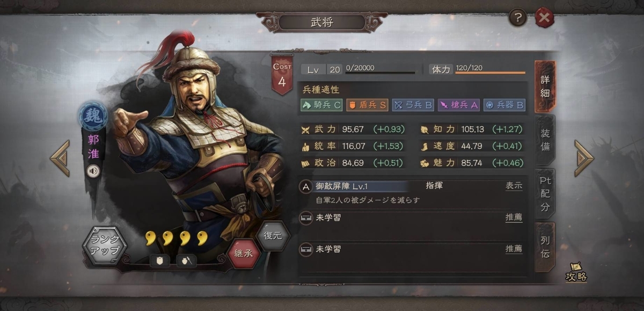Image resolution: width=644 pixels, height=311 pixels.
Task: Toggle the general's voice speaker icon
Action: pyautogui.click(x=94, y=171)
